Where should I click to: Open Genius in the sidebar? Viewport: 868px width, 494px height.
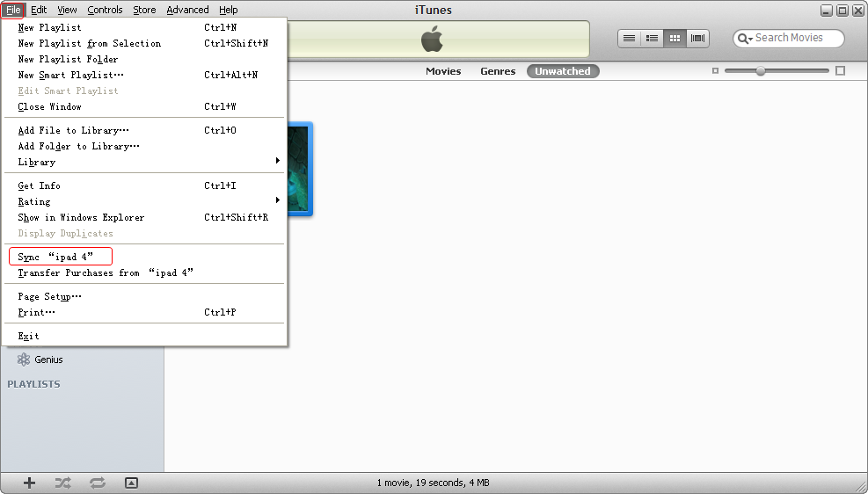pyautogui.click(x=40, y=360)
